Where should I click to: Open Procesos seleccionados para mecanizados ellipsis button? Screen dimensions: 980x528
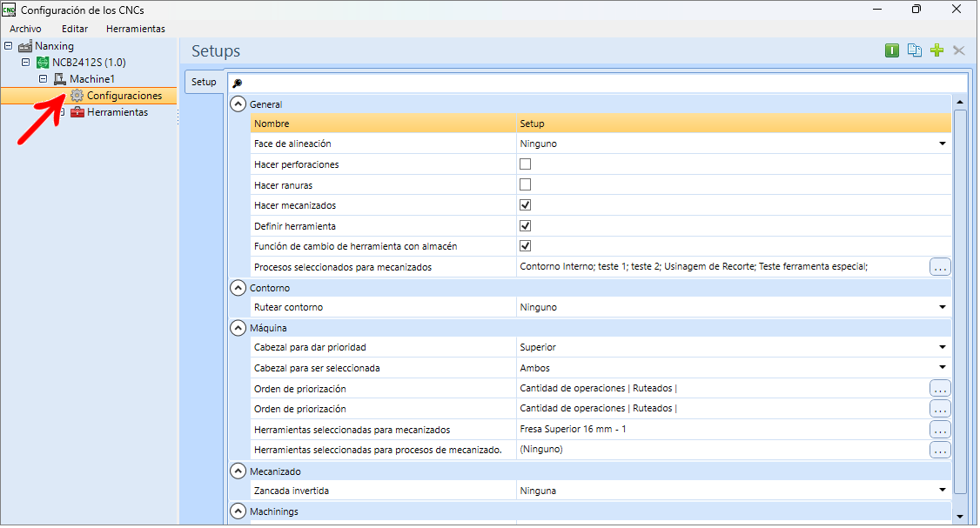(940, 267)
